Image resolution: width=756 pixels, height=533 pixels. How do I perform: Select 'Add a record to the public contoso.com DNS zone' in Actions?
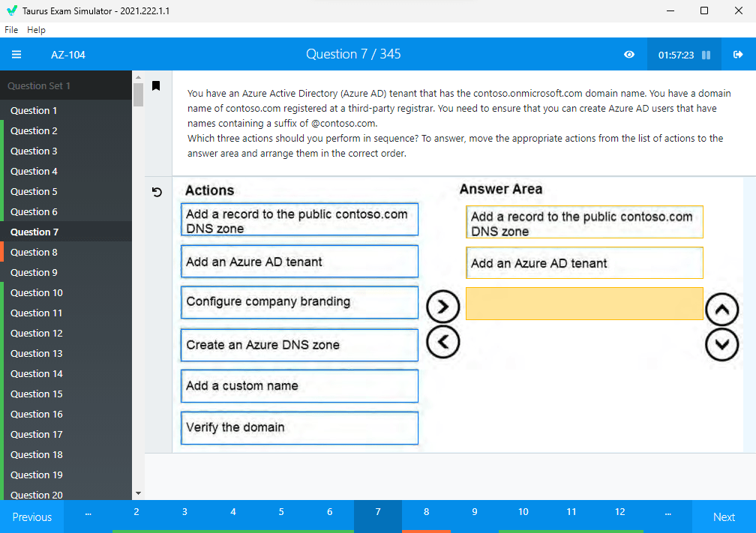point(299,220)
